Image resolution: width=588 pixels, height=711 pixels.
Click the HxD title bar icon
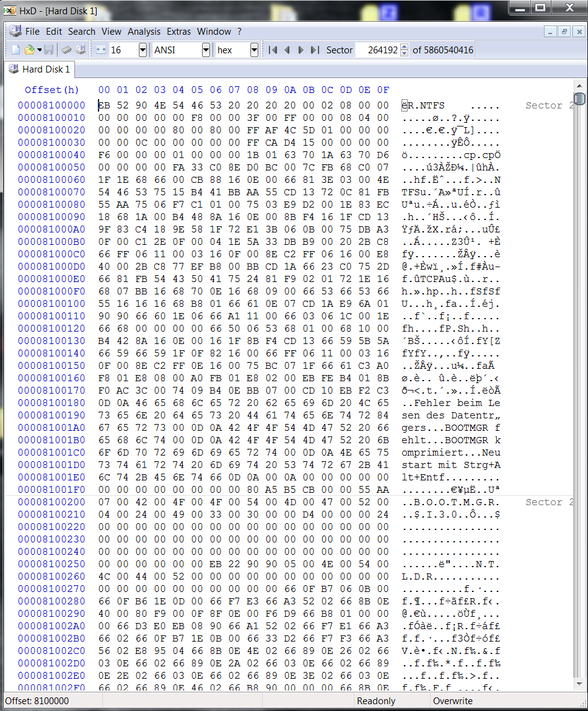10,10
